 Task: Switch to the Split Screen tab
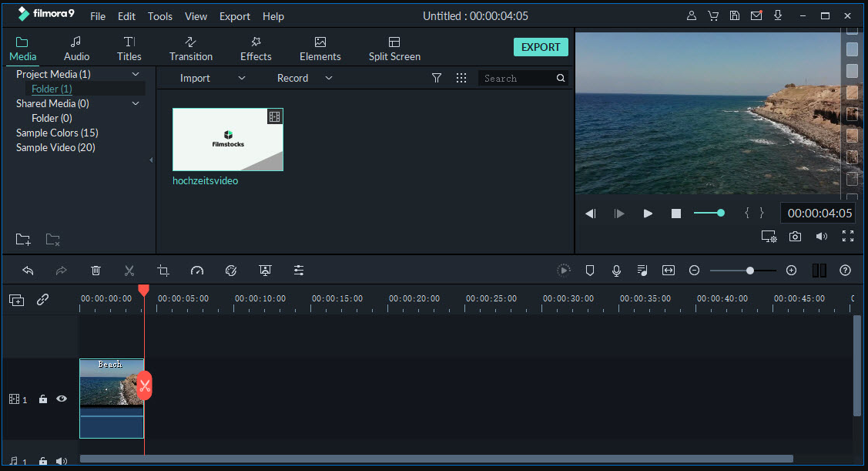pyautogui.click(x=394, y=49)
